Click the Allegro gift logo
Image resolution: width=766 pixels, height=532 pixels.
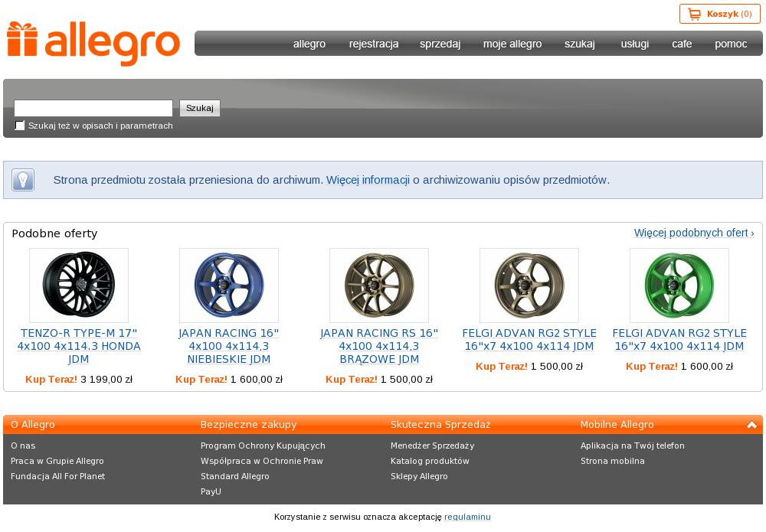click(93, 44)
